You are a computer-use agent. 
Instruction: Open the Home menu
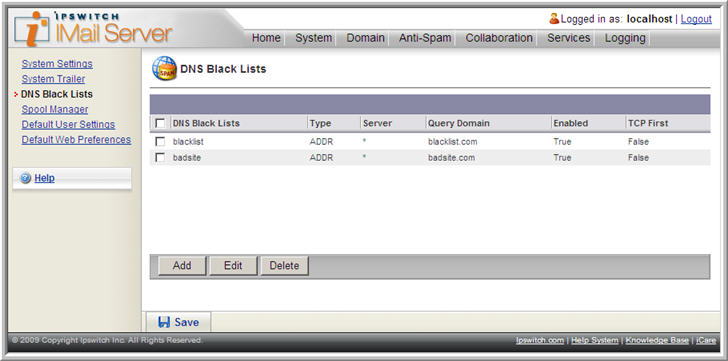(266, 38)
